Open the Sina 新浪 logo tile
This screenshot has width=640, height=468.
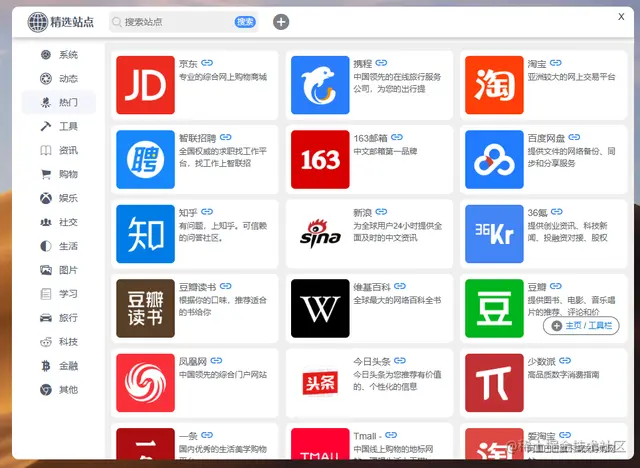coord(320,234)
